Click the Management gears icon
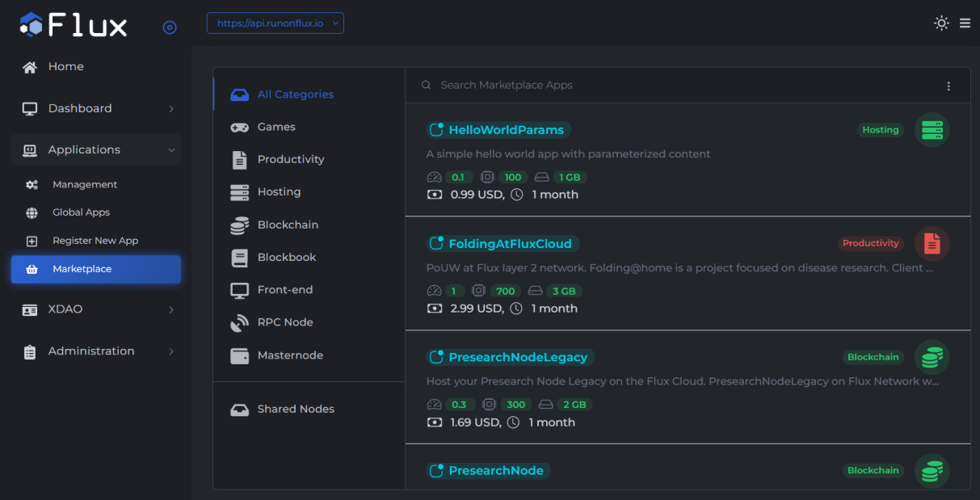The height and width of the screenshot is (500, 980). pyautogui.click(x=32, y=184)
